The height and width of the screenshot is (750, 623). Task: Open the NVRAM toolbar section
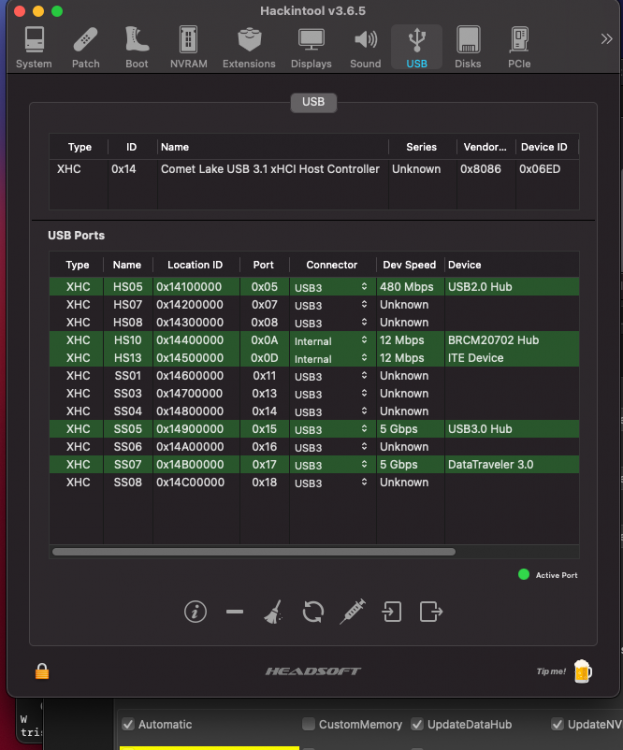189,48
